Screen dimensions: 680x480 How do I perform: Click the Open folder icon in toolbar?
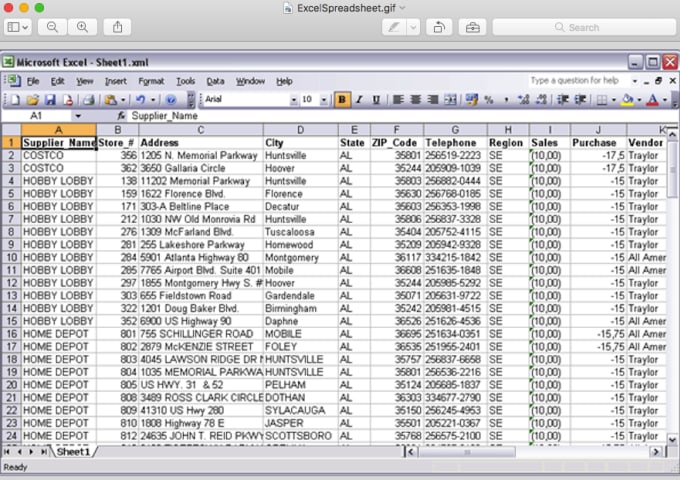click(x=32, y=100)
